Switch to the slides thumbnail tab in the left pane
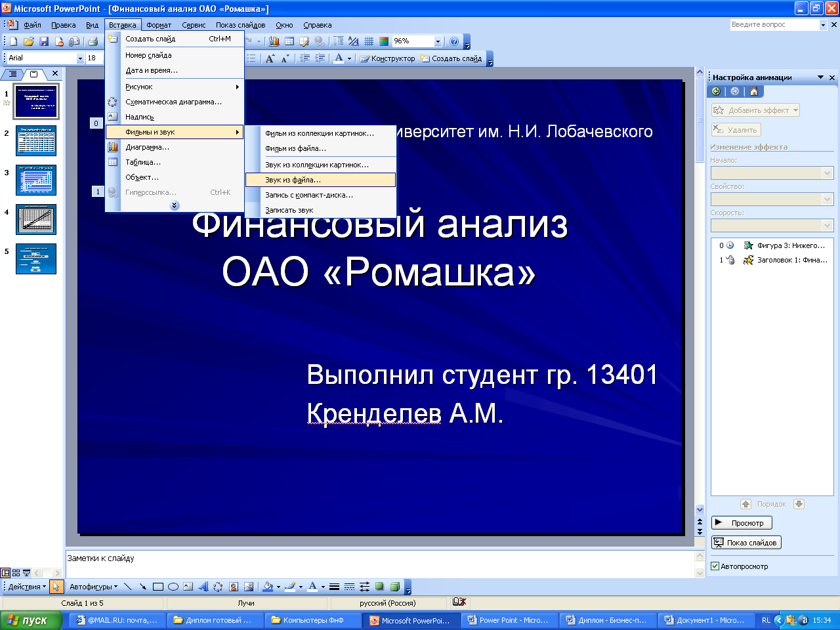Image resolution: width=840 pixels, height=630 pixels. (x=34, y=74)
